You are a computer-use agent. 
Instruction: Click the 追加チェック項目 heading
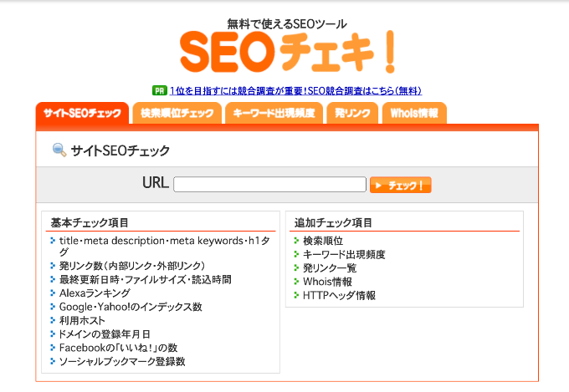point(333,222)
